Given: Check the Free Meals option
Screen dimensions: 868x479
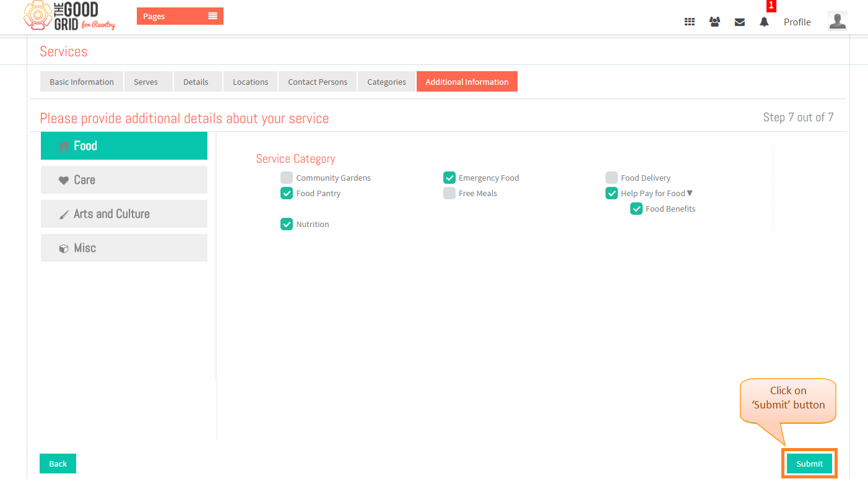Looking at the screenshot, I should click(x=449, y=193).
